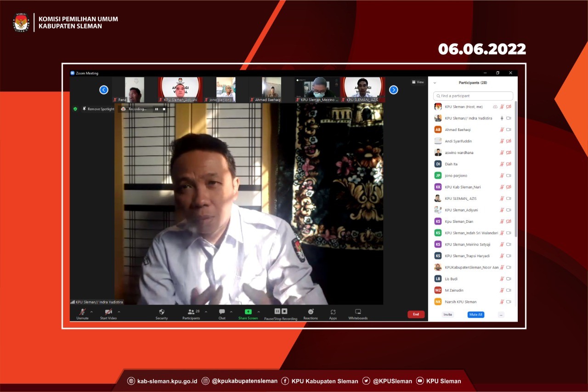
Task: Click the red End meeting button
Action: pyautogui.click(x=416, y=314)
